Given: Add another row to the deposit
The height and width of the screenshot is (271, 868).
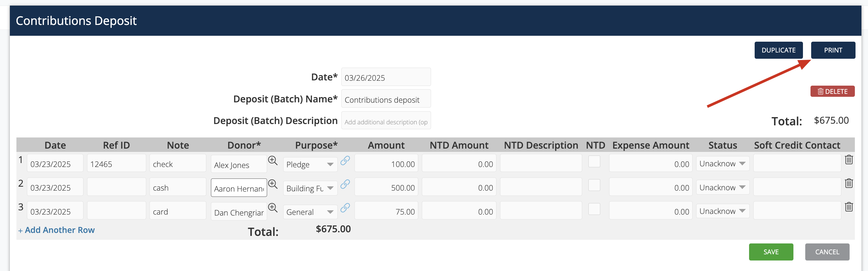Looking at the screenshot, I should click(56, 230).
